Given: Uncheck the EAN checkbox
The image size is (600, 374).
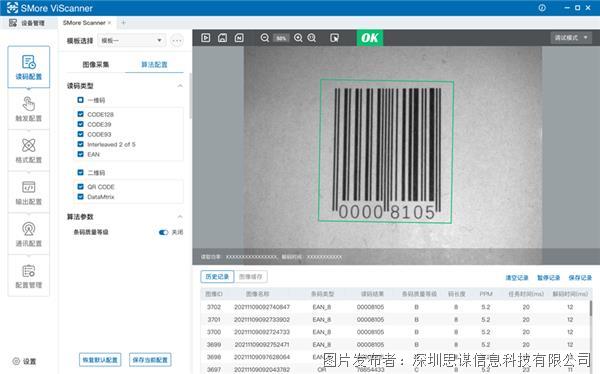Looking at the screenshot, I should (x=80, y=154).
